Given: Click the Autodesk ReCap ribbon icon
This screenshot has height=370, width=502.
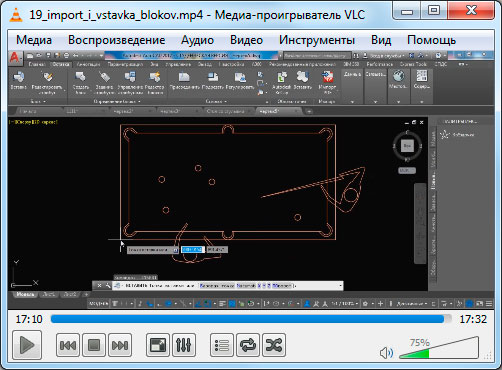Looking at the screenshot, I should pyautogui.click(x=282, y=82).
